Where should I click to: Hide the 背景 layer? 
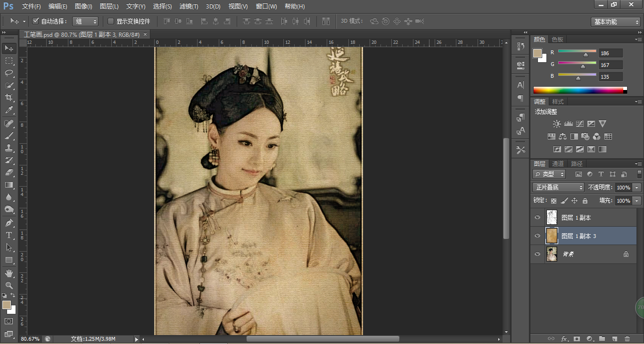coord(537,254)
